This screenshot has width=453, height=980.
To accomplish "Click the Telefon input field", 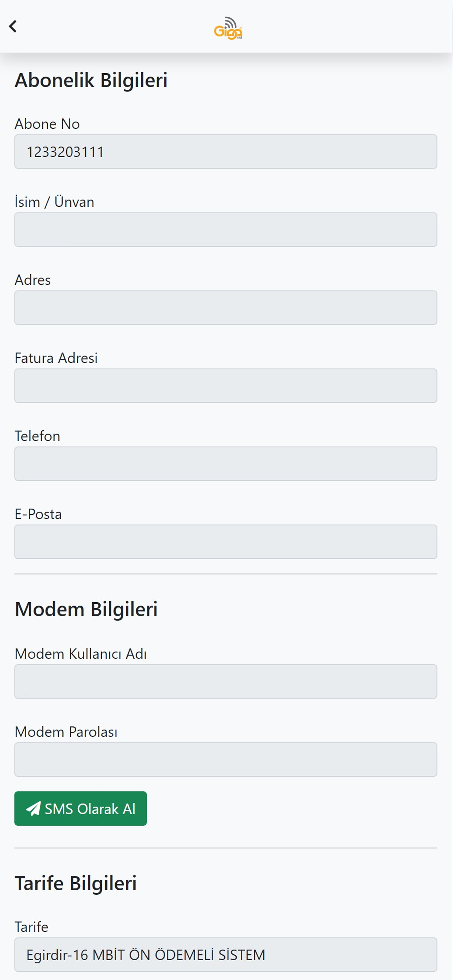I will pos(226,463).
